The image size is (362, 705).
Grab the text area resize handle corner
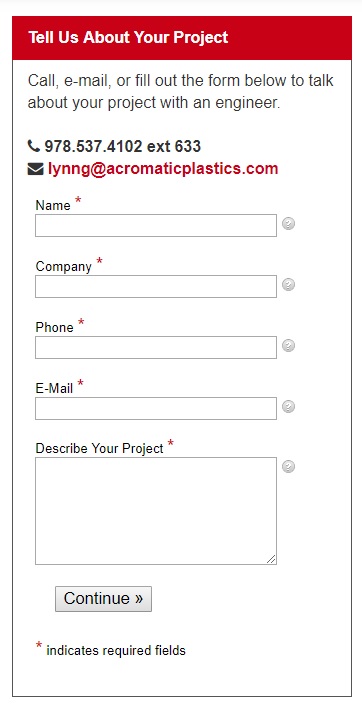pos(271,559)
